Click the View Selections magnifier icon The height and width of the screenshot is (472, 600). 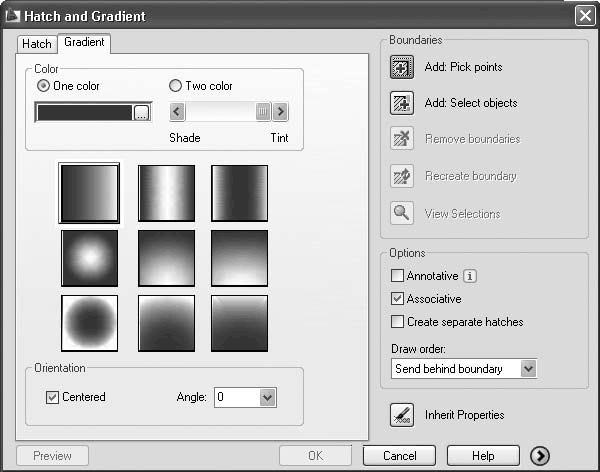tap(402, 213)
